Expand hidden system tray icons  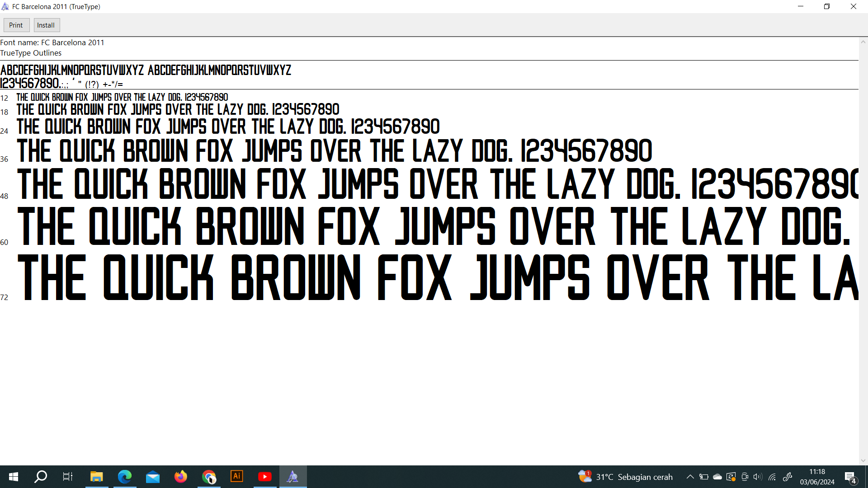(690, 477)
